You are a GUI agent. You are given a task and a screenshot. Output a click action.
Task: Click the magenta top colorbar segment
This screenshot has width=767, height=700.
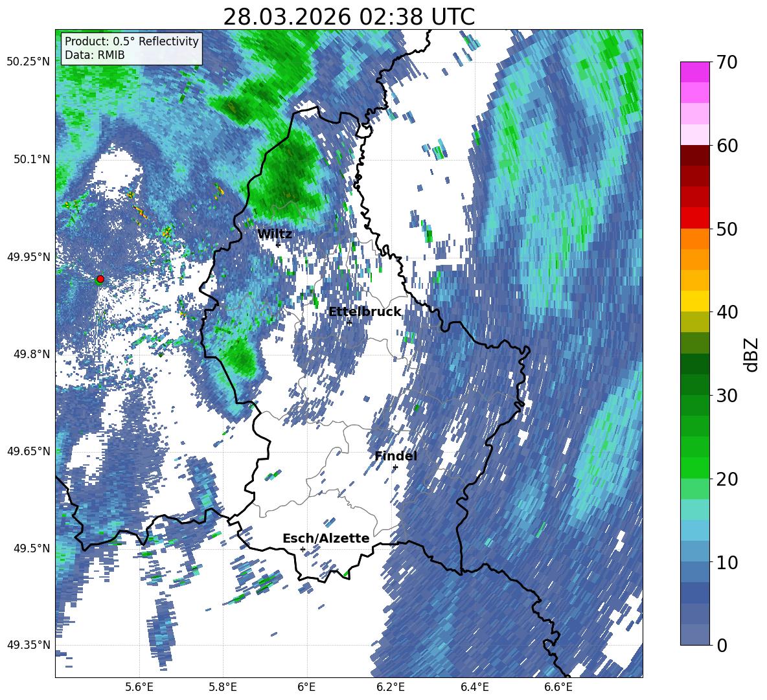pyautogui.click(x=694, y=73)
